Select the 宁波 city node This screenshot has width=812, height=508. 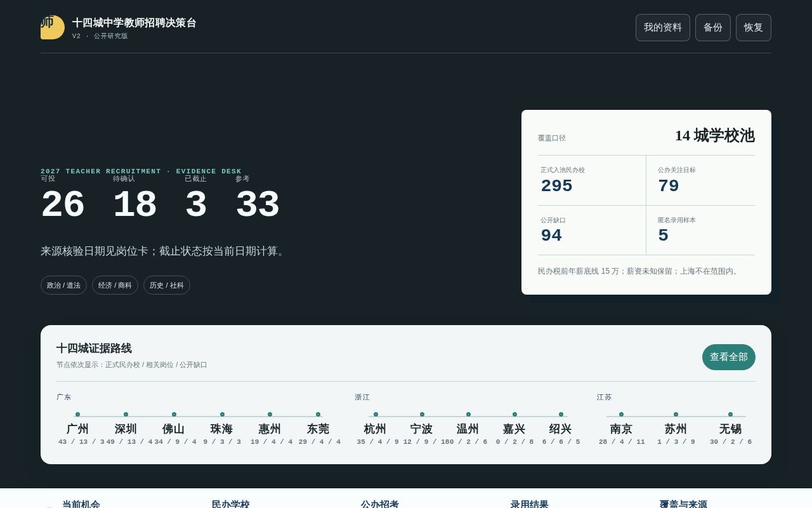click(422, 429)
